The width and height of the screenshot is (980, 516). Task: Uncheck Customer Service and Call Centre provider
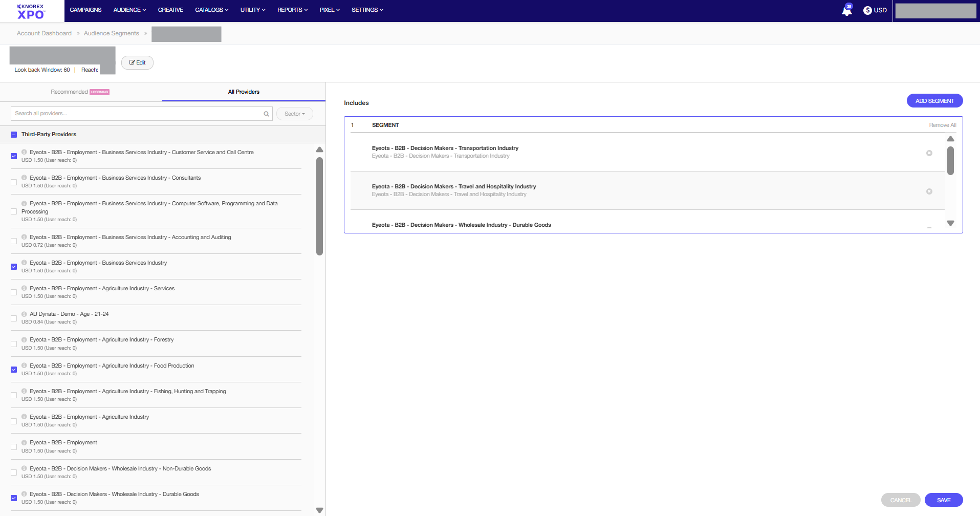pyautogui.click(x=14, y=156)
